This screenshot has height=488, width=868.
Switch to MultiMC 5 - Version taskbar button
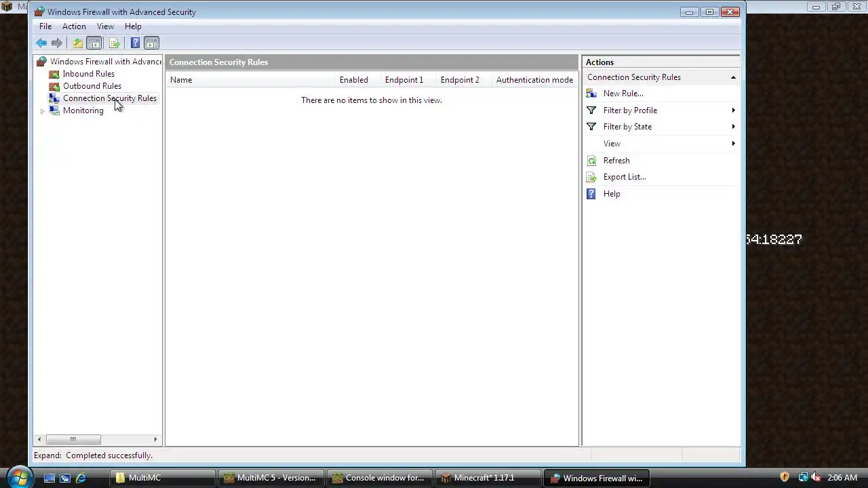(271, 478)
